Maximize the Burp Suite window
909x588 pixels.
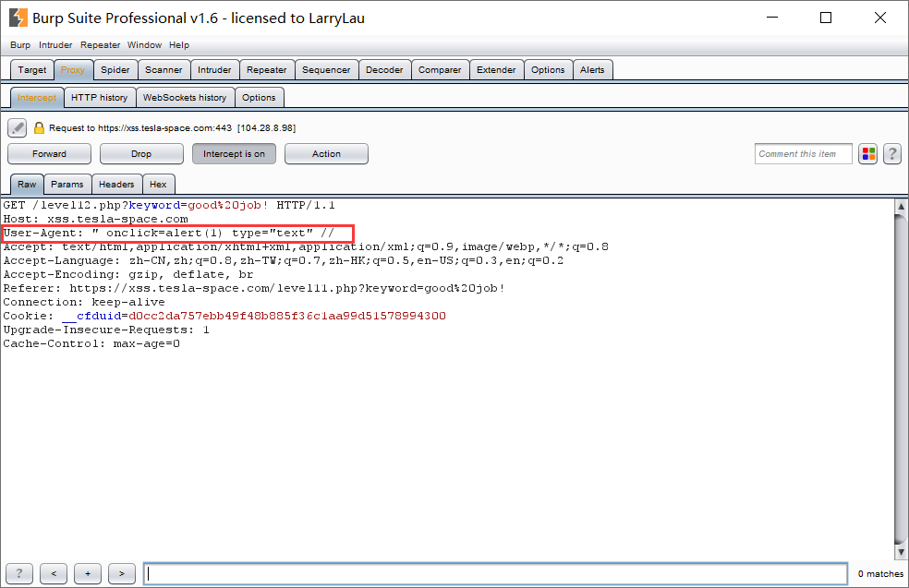tap(826, 18)
